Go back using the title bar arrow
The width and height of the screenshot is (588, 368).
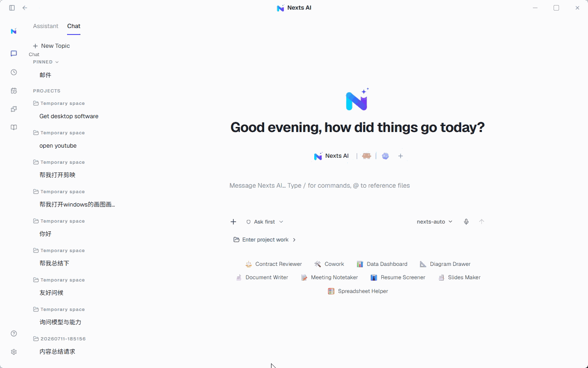[x=25, y=8]
